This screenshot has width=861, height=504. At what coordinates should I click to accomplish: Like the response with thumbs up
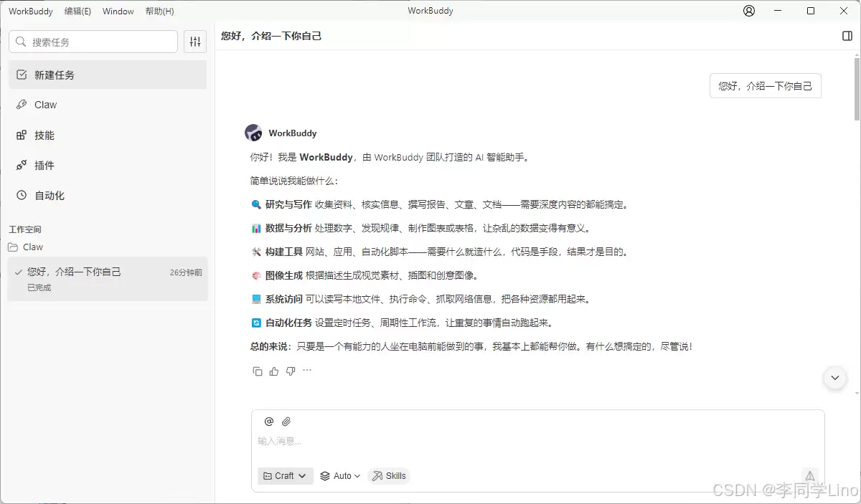[x=274, y=371]
